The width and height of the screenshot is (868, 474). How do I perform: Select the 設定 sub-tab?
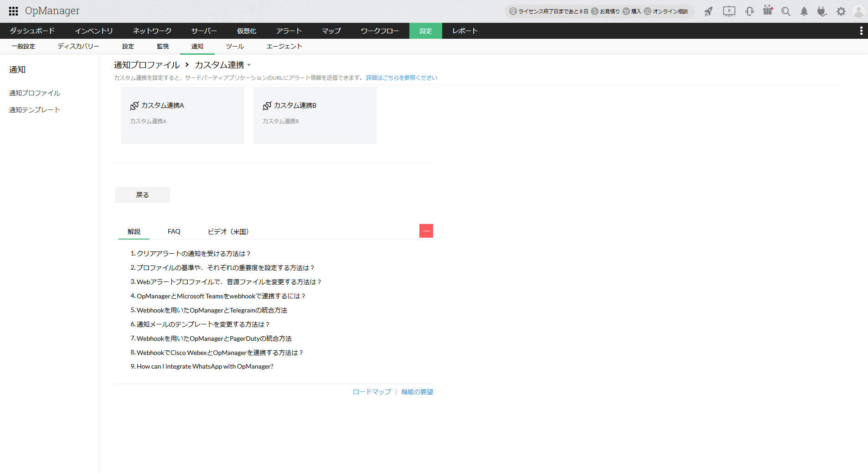pos(128,47)
